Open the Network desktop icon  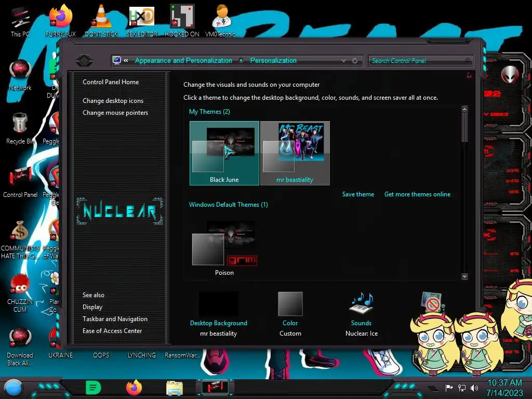pyautogui.click(x=20, y=75)
